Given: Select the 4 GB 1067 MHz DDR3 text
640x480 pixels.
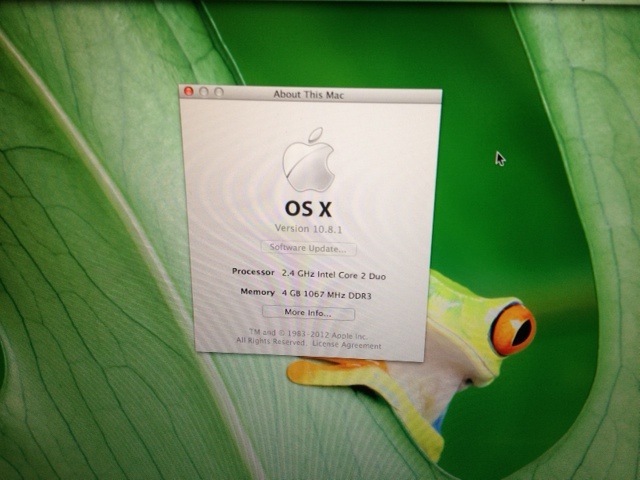Looking at the screenshot, I should click(327, 294).
